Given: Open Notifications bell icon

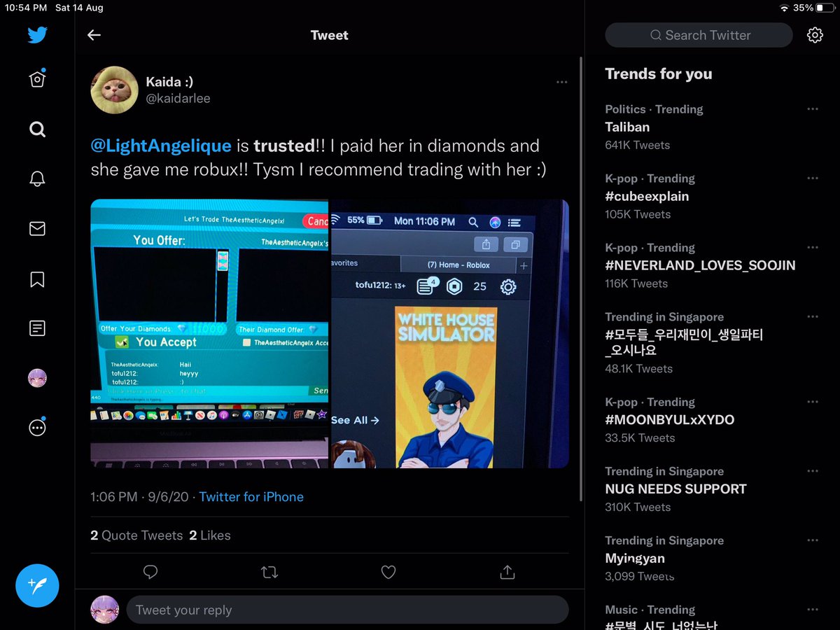Looking at the screenshot, I should (37, 179).
